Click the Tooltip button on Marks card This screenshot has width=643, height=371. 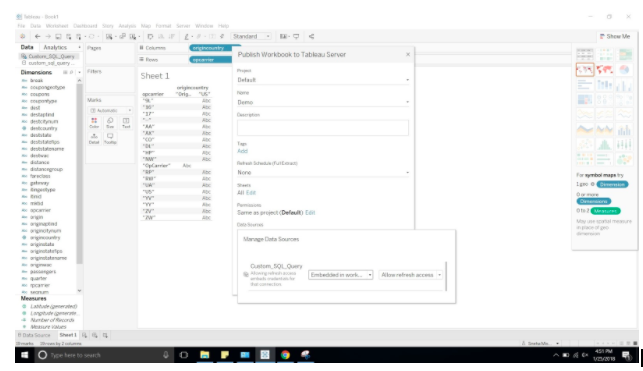point(110,138)
